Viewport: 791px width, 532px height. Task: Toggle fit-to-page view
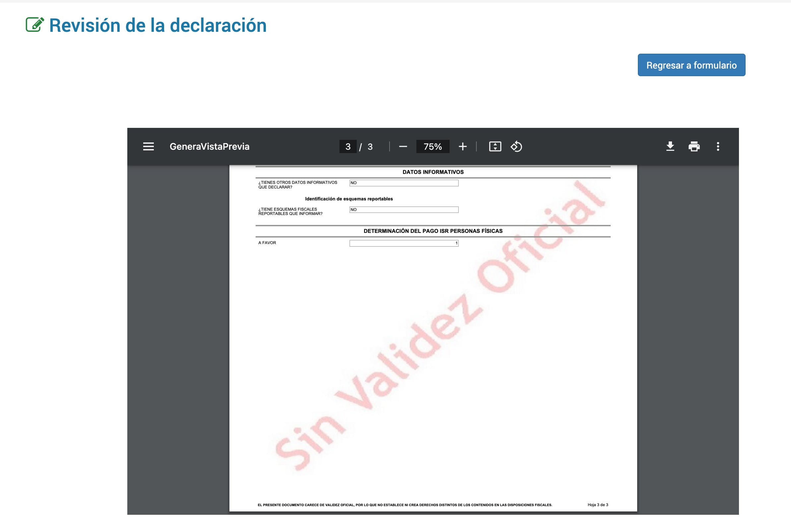point(495,146)
